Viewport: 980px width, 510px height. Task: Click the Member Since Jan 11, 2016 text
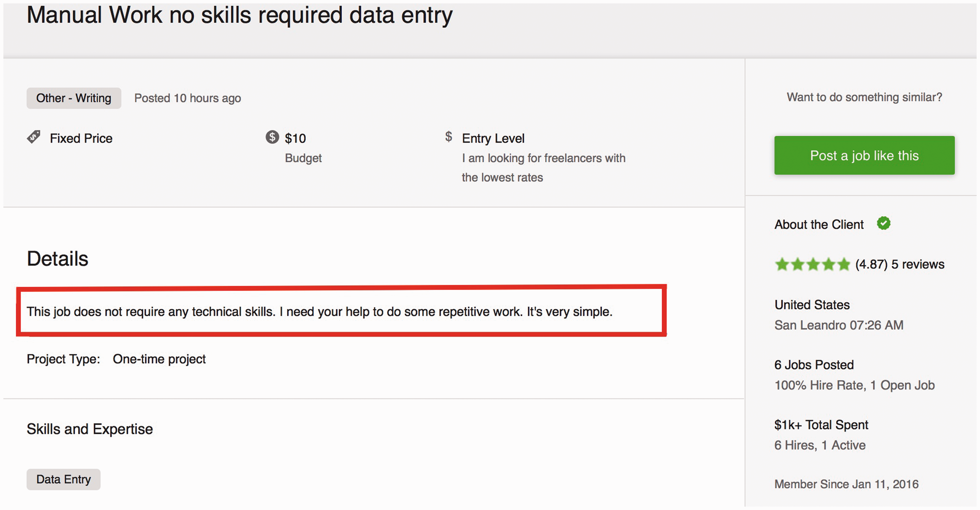tap(846, 484)
